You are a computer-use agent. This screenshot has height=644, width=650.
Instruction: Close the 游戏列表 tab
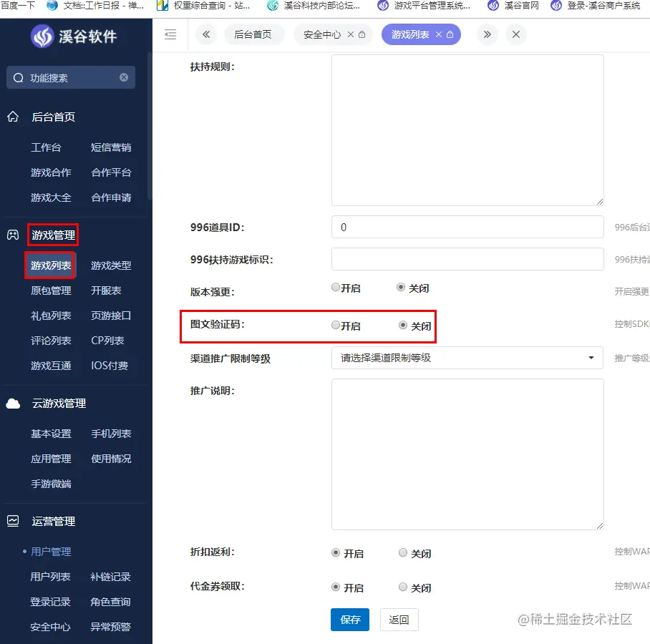[439, 34]
